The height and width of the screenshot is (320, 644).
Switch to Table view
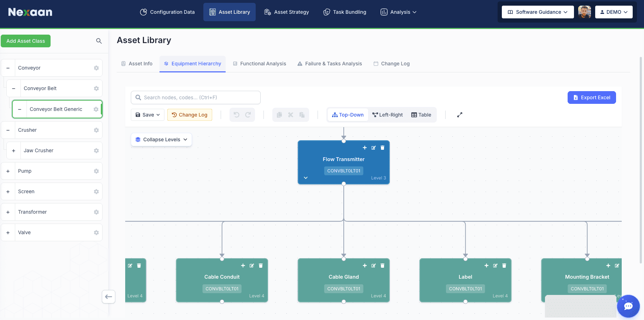coord(421,115)
